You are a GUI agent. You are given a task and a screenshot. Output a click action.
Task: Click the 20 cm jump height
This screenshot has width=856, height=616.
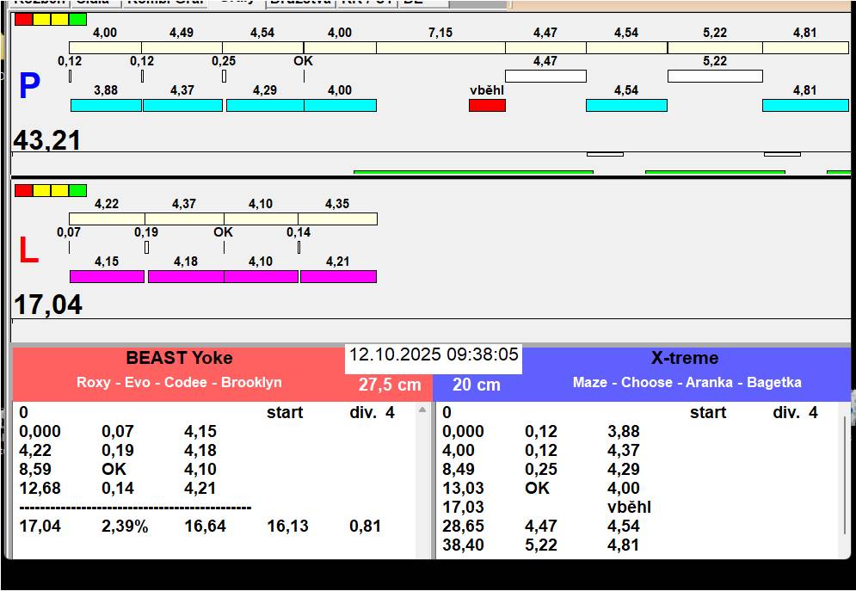pyautogui.click(x=476, y=385)
